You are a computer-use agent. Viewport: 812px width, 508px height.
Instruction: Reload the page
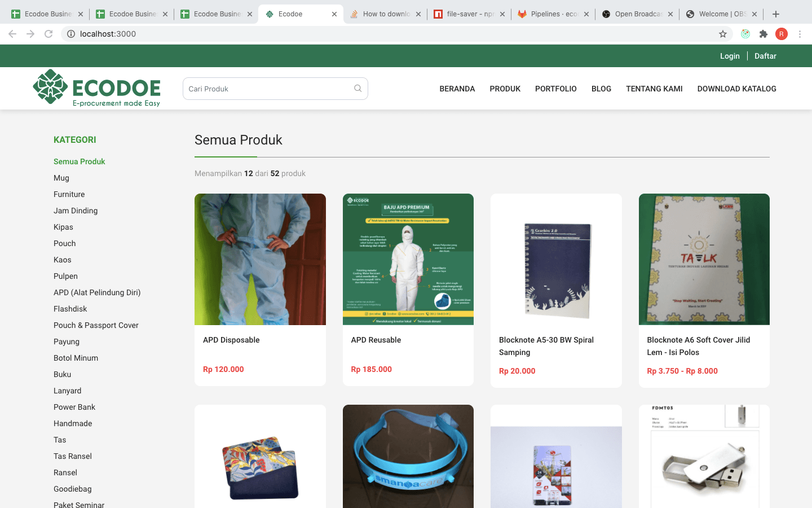[x=48, y=34]
